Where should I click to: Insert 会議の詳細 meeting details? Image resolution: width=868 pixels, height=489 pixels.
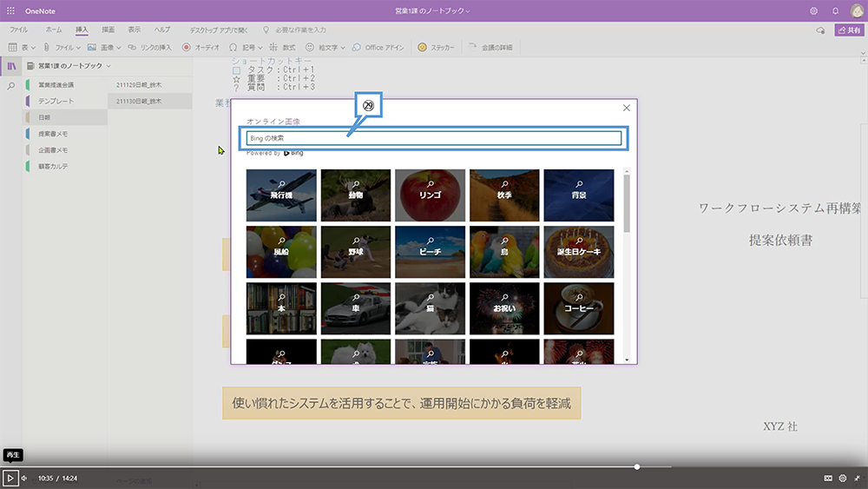[491, 47]
